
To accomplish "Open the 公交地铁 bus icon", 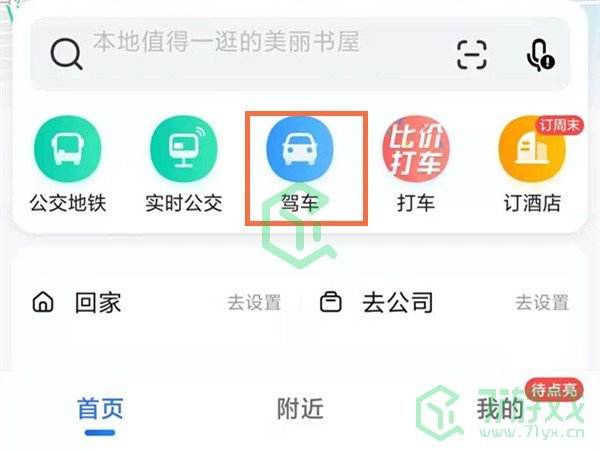I will coord(68,149).
